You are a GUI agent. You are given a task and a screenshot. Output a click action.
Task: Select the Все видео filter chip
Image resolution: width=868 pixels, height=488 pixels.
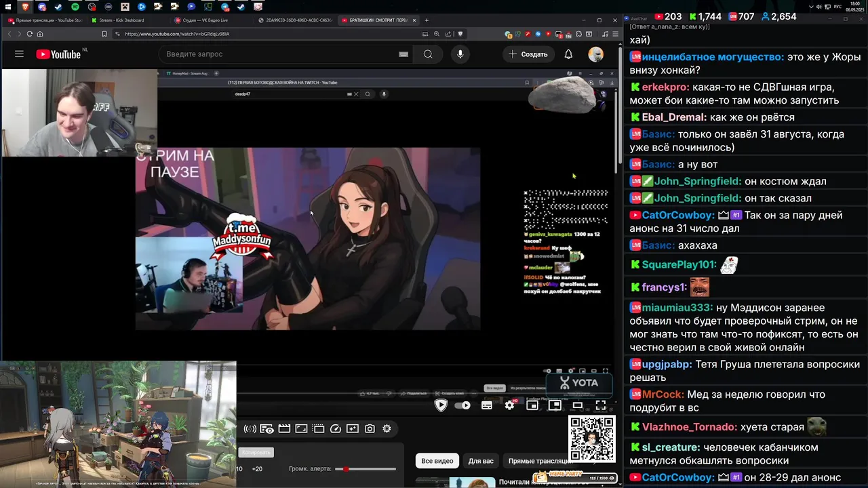(x=437, y=461)
